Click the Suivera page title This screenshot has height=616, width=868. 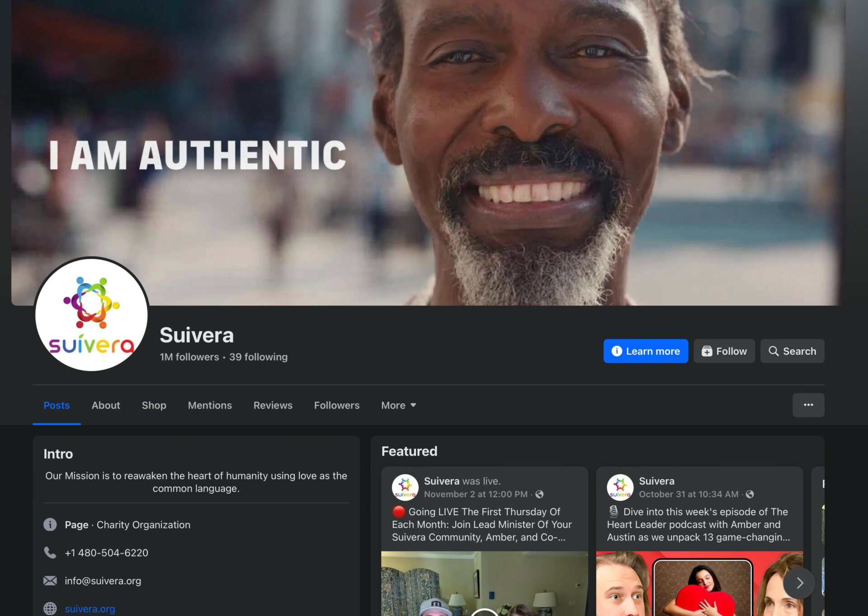197,335
